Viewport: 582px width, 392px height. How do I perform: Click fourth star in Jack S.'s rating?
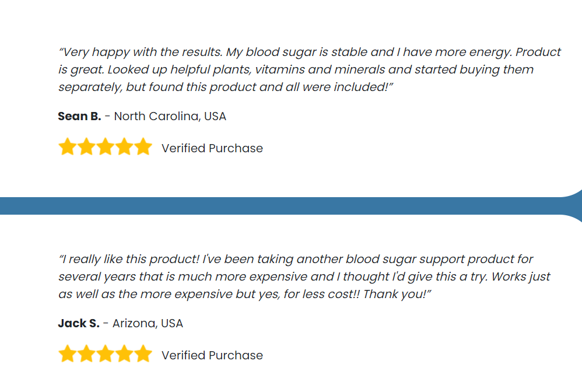point(124,353)
